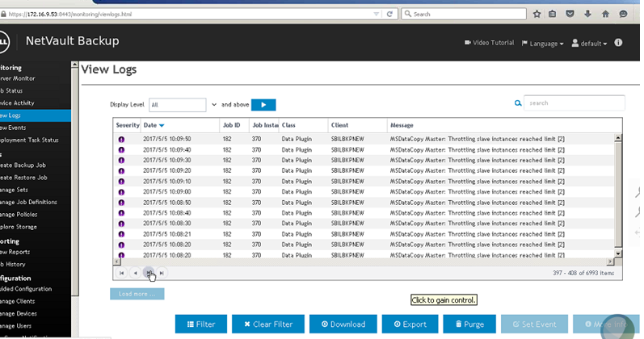Open Manage Clients in sidebar
This screenshot has height=339, width=644.
click(18, 301)
